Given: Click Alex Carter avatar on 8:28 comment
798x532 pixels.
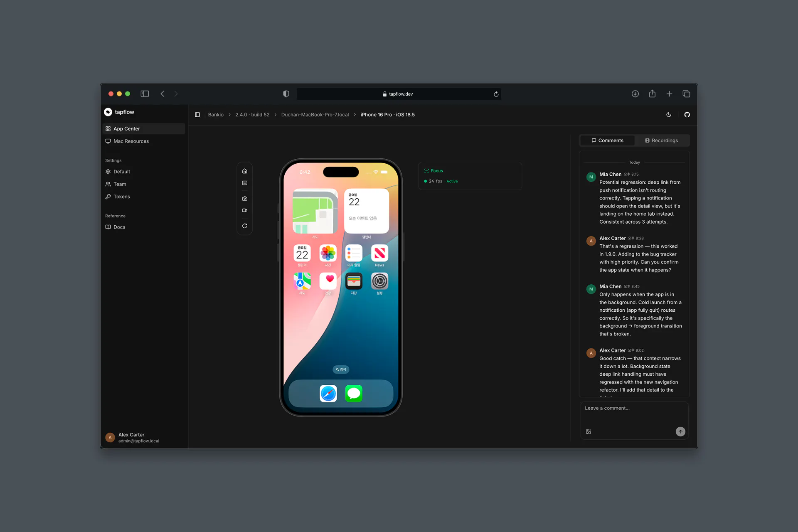Looking at the screenshot, I should 591,241.
